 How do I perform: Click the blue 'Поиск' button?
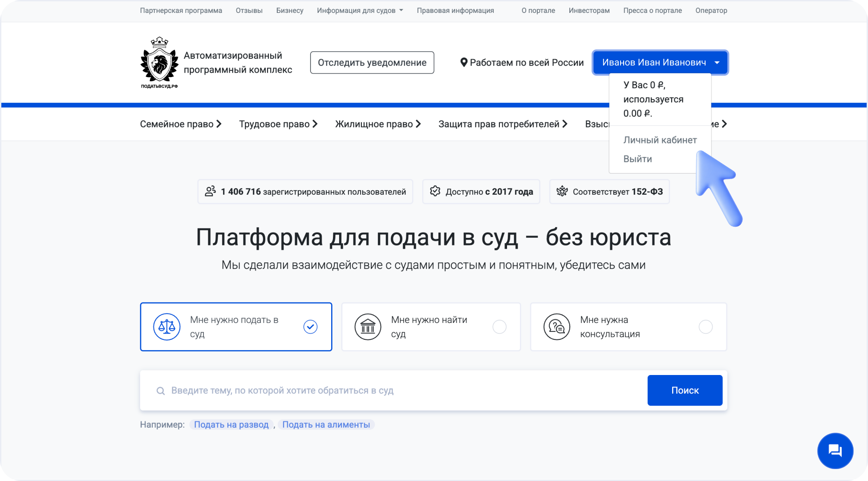coord(685,390)
